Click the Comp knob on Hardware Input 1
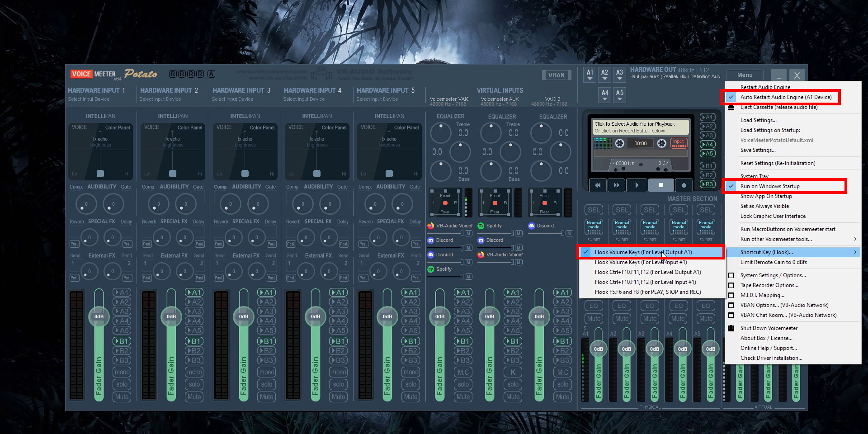Screen dimensions: 868x434 pos(86,204)
